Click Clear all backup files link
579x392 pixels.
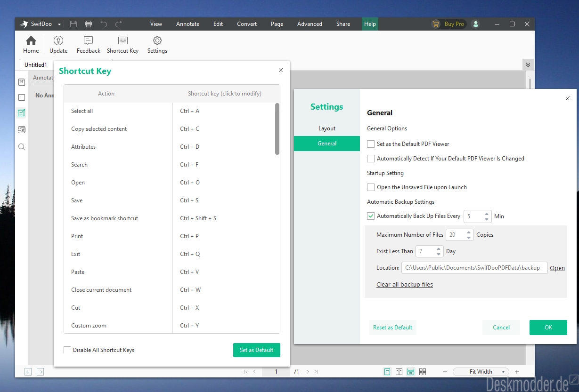pyautogui.click(x=404, y=285)
